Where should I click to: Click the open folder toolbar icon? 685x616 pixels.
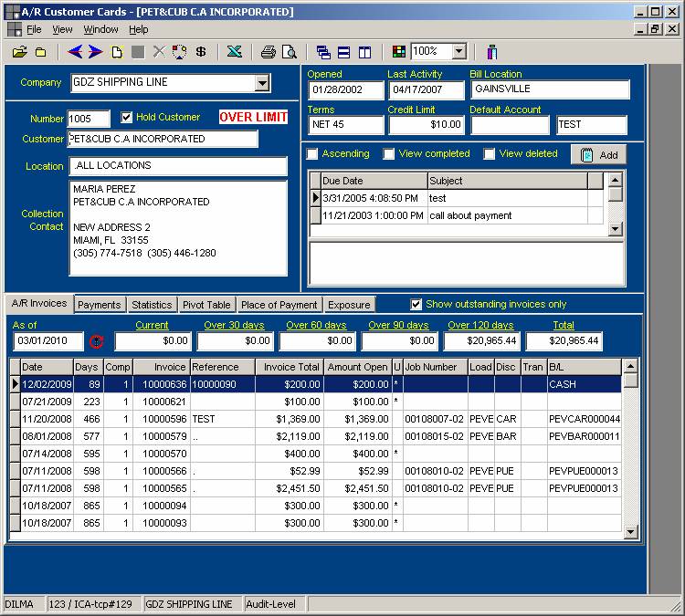pos(20,52)
